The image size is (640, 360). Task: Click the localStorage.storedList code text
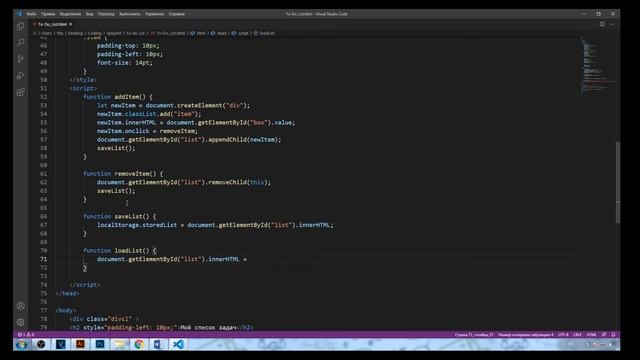[137, 225]
